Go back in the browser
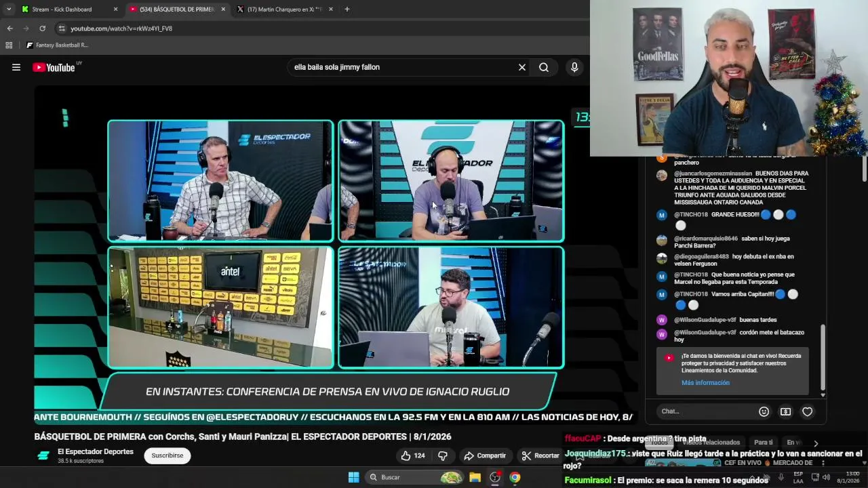Image resolution: width=868 pixels, height=488 pixels. tap(9, 28)
